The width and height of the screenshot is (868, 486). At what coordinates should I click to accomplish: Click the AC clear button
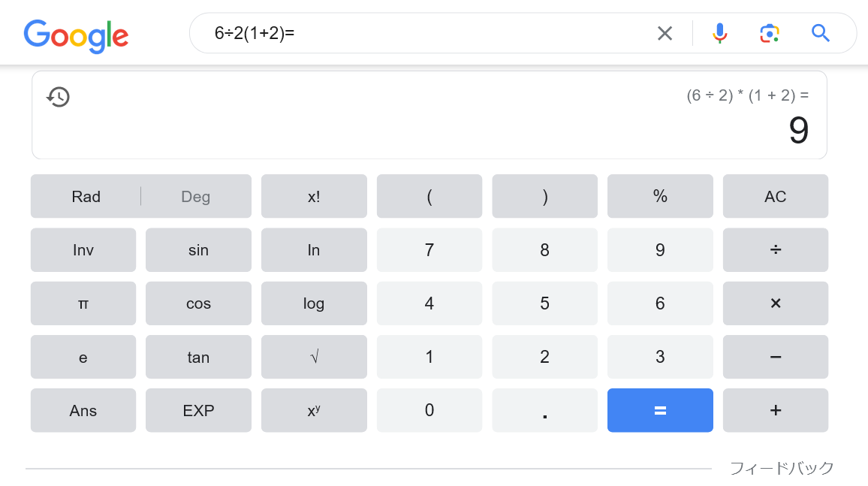coord(776,197)
